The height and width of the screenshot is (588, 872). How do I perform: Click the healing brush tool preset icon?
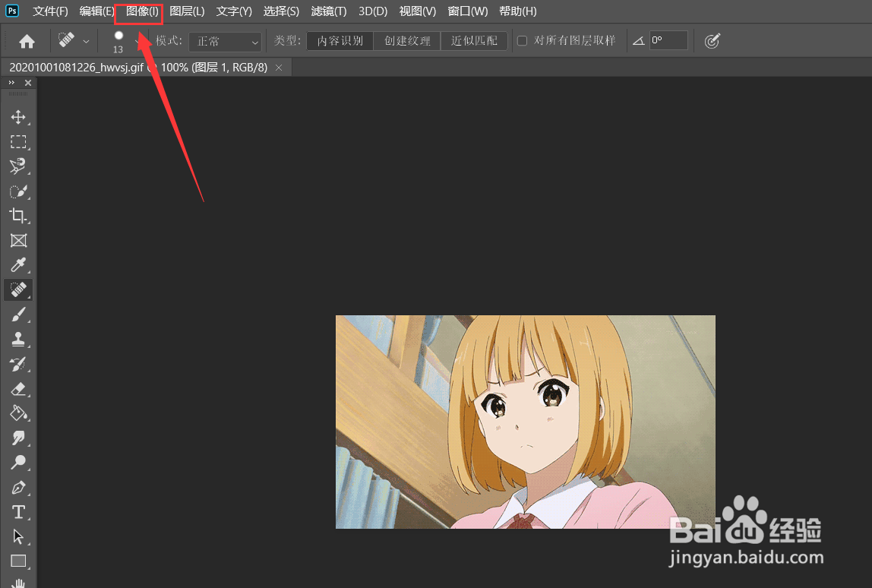coord(66,40)
